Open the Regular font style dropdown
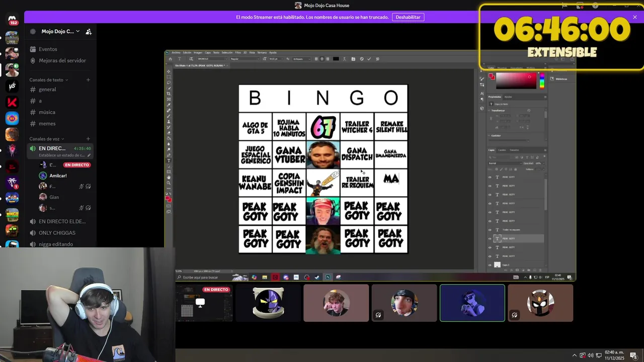644x362 pixels. click(245, 59)
